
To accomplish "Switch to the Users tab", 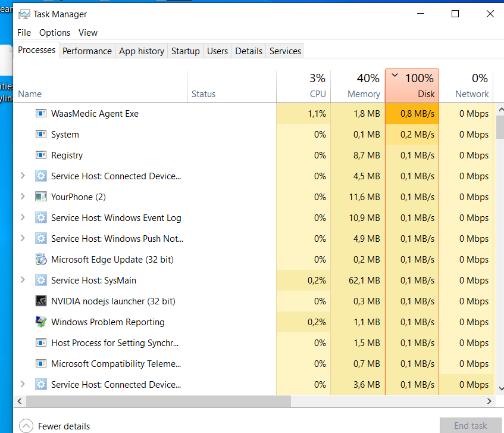I will 217,51.
